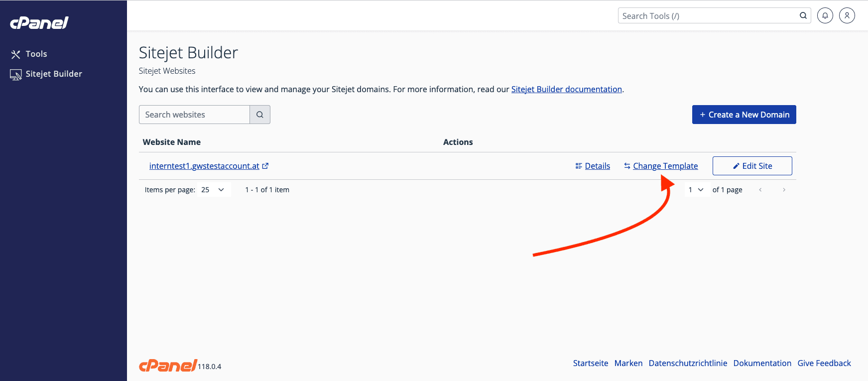Go to next page arrow
This screenshot has height=381, width=868.
pyautogui.click(x=784, y=190)
